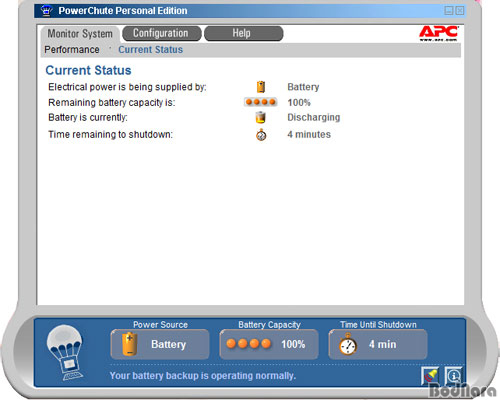Click the '4 minutes' value

(x=309, y=134)
